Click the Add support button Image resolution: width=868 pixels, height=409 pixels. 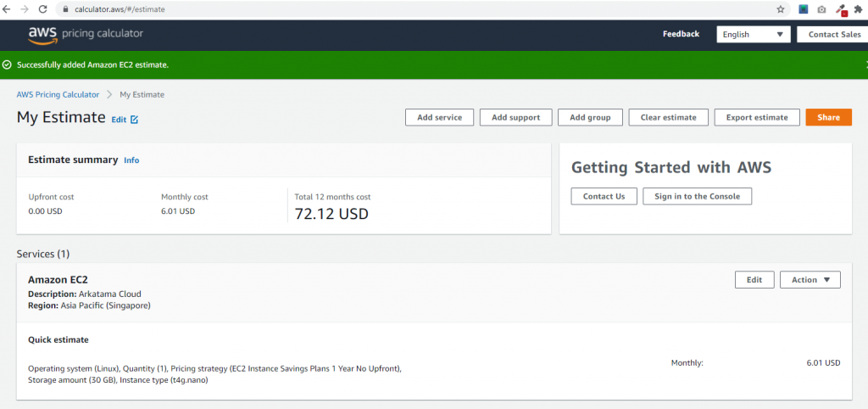click(x=515, y=117)
